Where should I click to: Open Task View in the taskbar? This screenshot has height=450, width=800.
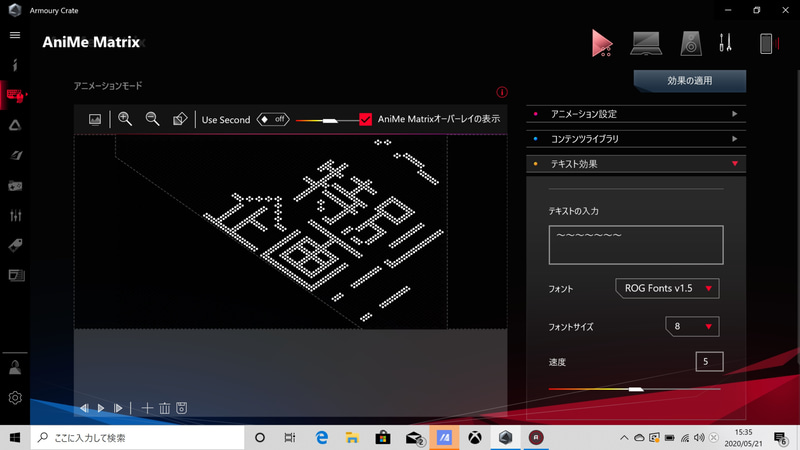[290, 438]
